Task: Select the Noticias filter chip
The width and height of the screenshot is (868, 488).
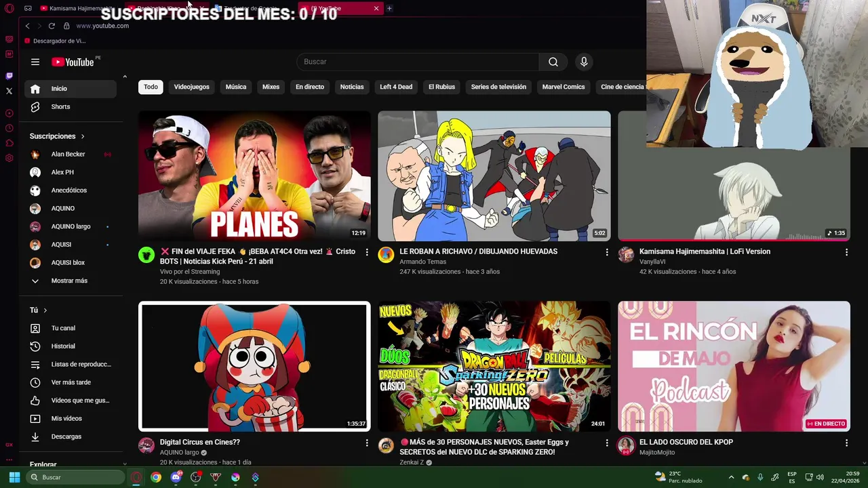Action: [x=352, y=87]
